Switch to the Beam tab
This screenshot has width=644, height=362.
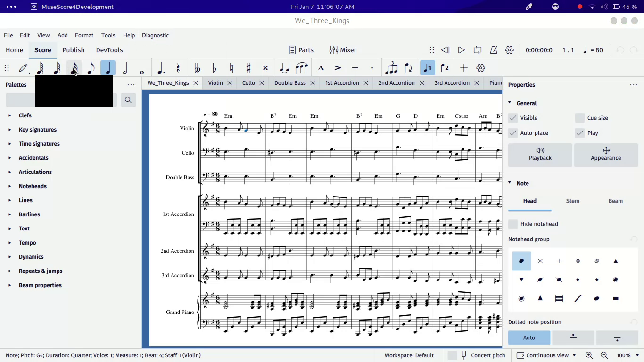pos(616,201)
